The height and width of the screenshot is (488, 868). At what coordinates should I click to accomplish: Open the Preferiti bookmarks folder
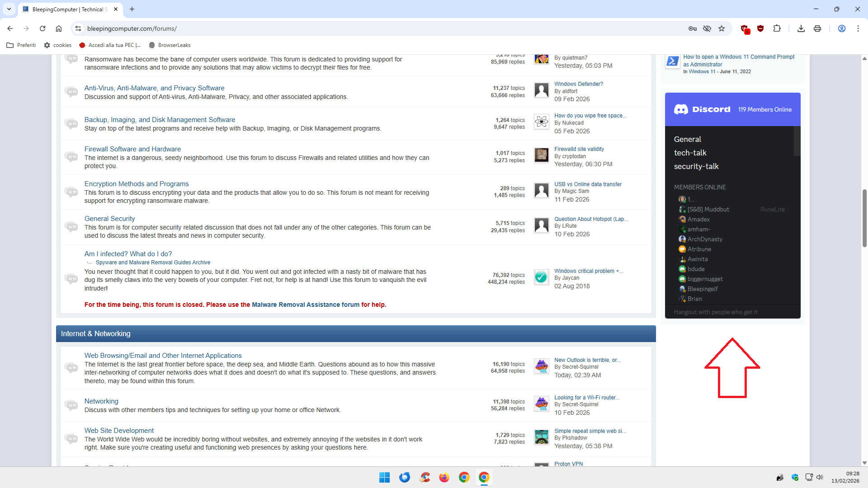click(x=21, y=45)
